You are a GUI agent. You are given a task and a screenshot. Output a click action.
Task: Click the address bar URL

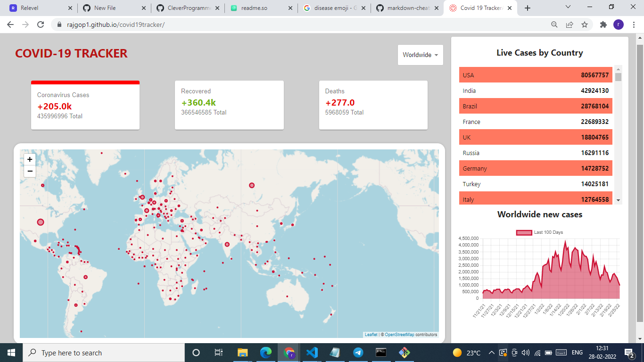click(116, 25)
